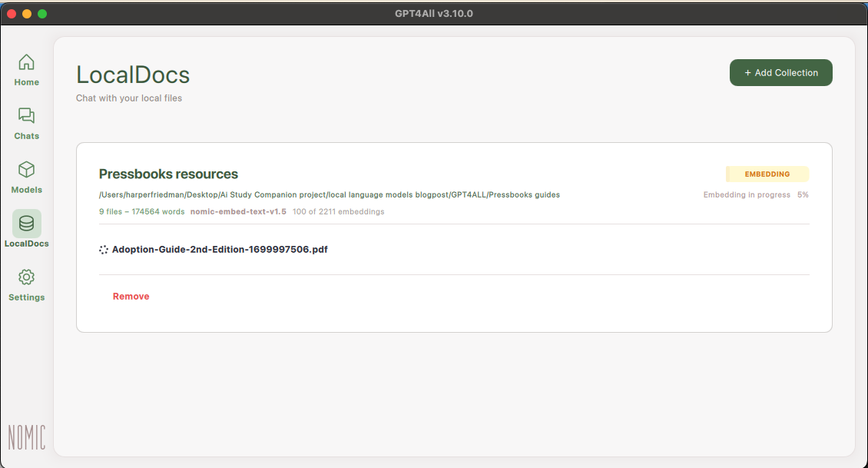This screenshot has height=468, width=868.
Task: Click the 9 files word count text
Action: 141,211
